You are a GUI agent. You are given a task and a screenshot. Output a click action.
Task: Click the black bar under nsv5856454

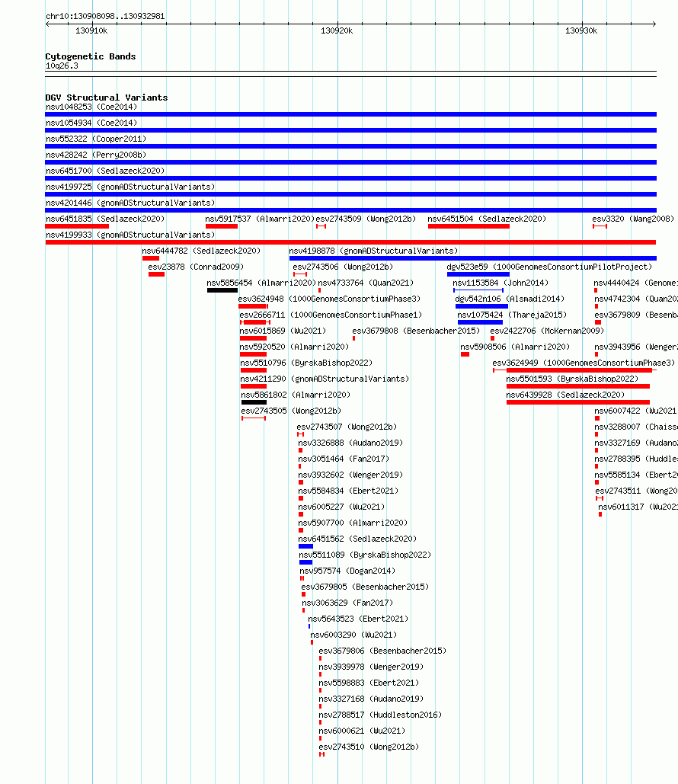pos(222,290)
